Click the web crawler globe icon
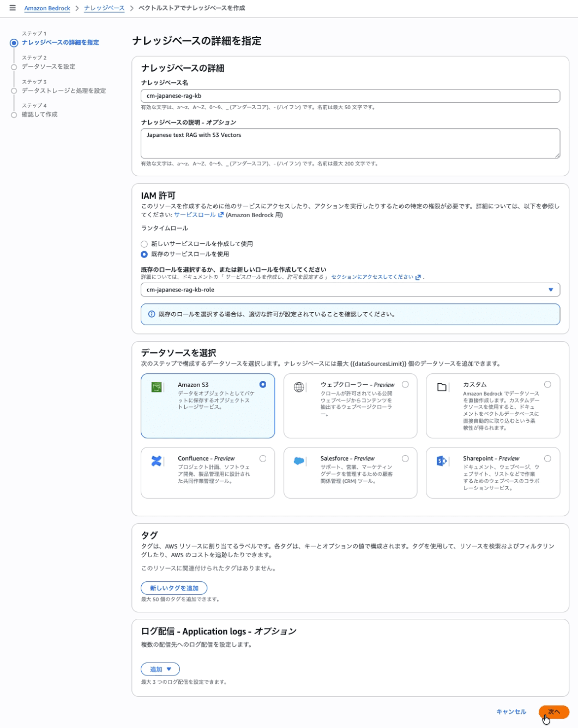This screenshot has height=728, width=578. [x=299, y=387]
